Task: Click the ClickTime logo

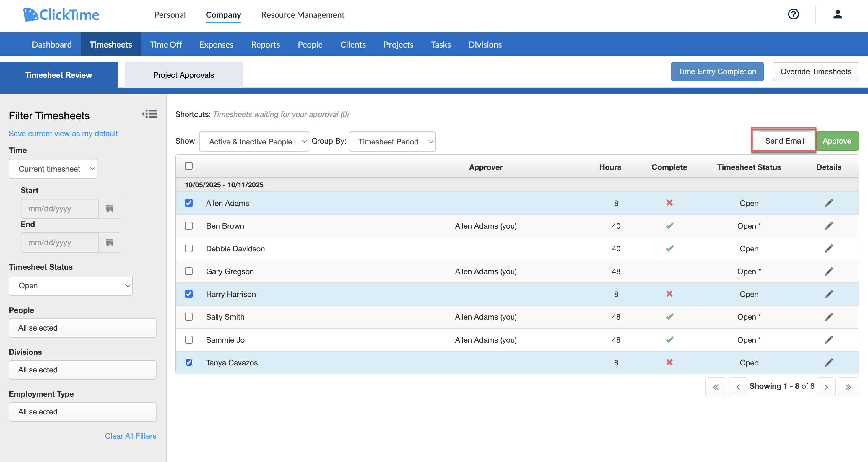Action: [x=61, y=14]
